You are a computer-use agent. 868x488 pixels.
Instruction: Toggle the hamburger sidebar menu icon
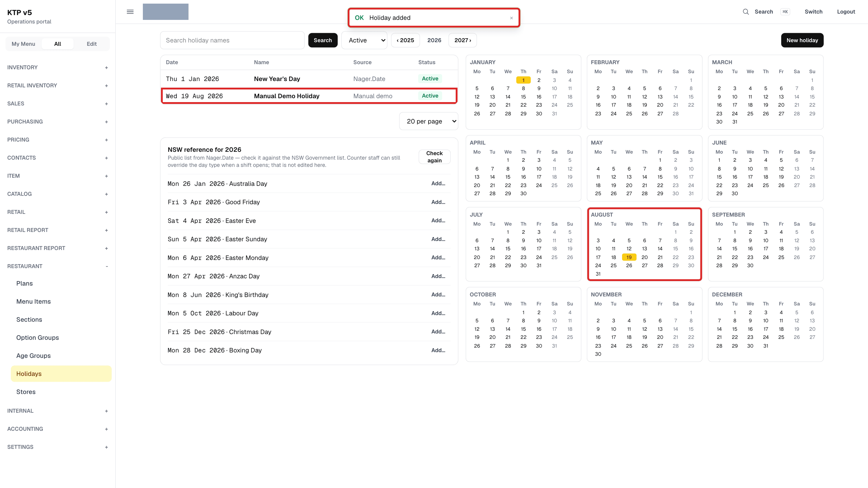(x=130, y=12)
